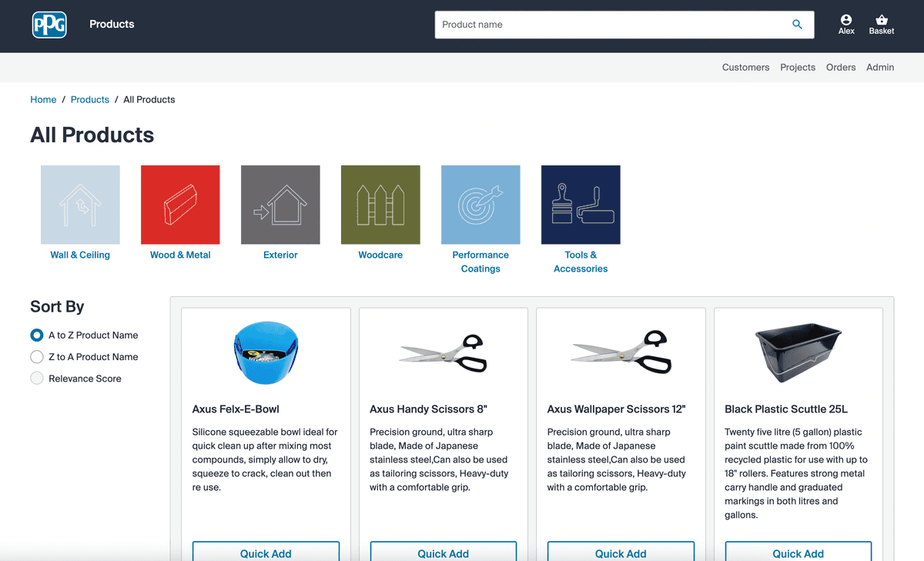Click the PPG logo icon

coord(49,25)
